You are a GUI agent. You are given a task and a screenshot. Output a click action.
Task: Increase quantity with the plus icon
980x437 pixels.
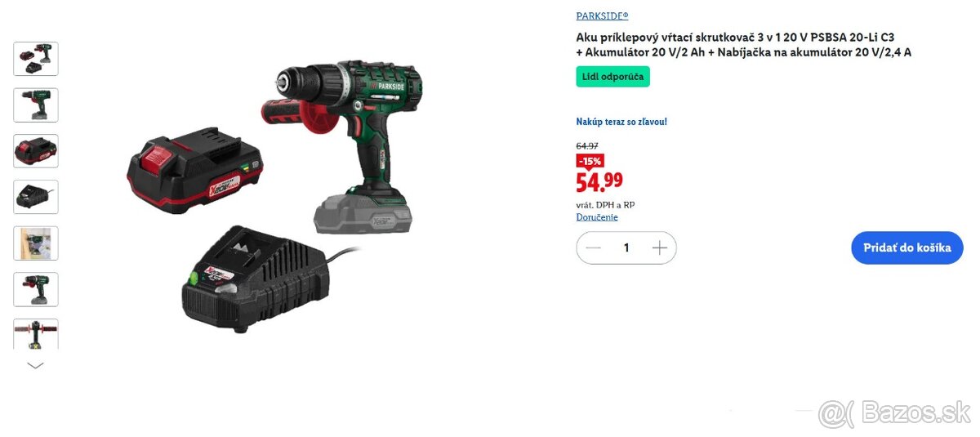pyautogui.click(x=660, y=247)
